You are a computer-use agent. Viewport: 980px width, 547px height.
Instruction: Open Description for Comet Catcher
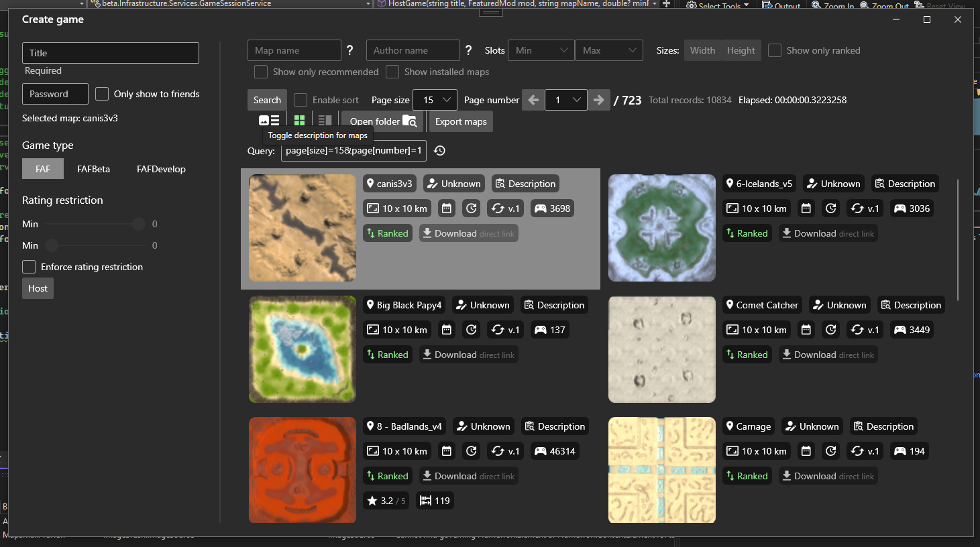pyautogui.click(x=911, y=305)
